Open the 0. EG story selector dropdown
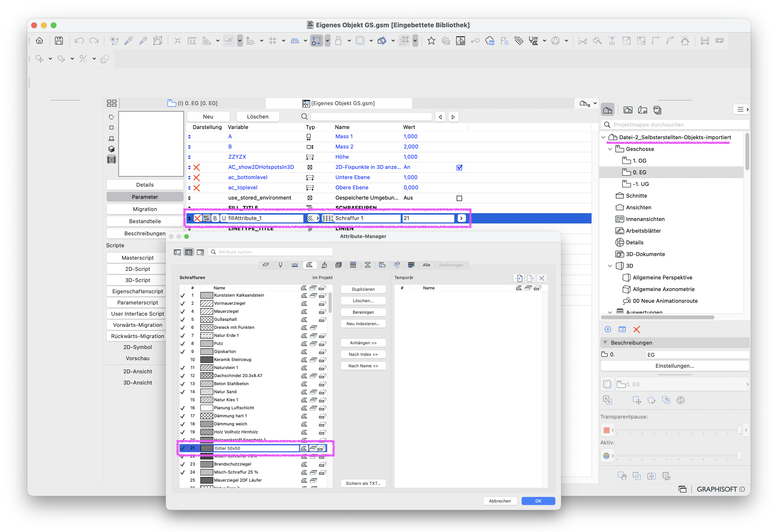The height and width of the screenshot is (532, 778). point(682,385)
